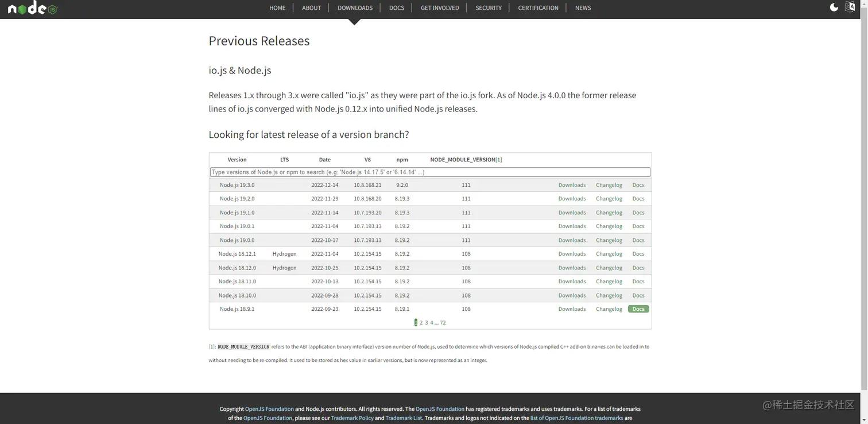Click the Date column header
Screen dimensions: 868x424
point(325,160)
